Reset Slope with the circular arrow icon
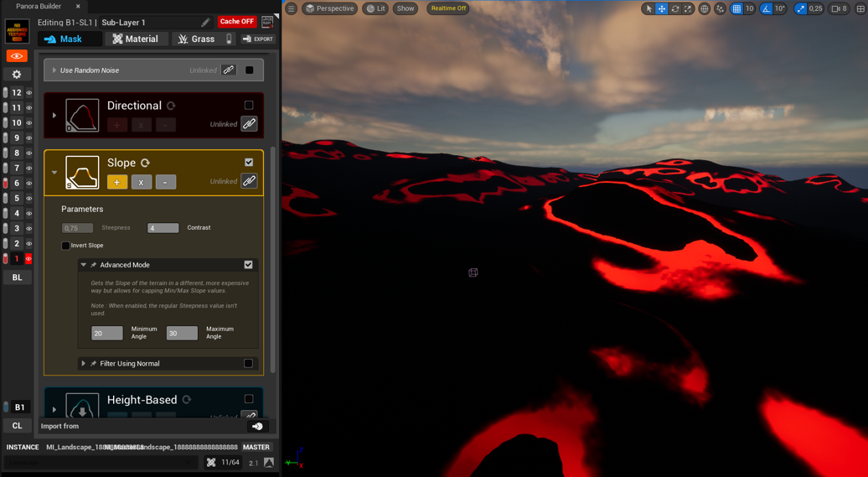868x477 pixels. (x=145, y=163)
